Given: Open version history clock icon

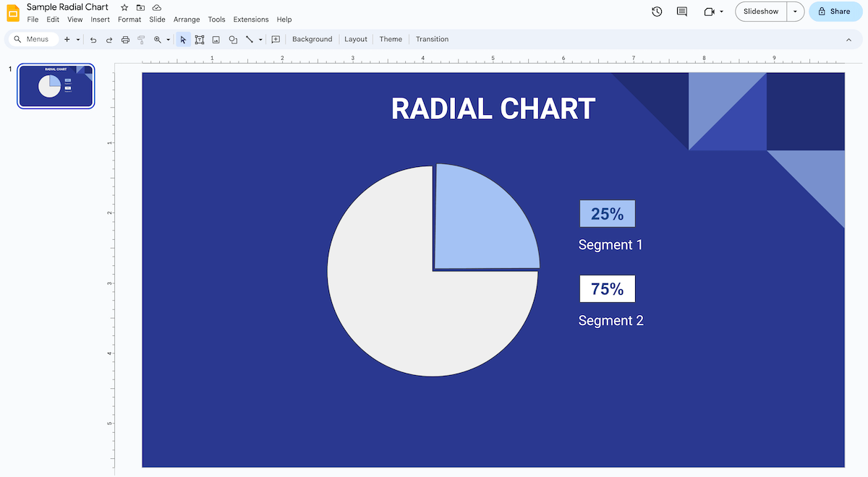Looking at the screenshot, I should 657,12.
